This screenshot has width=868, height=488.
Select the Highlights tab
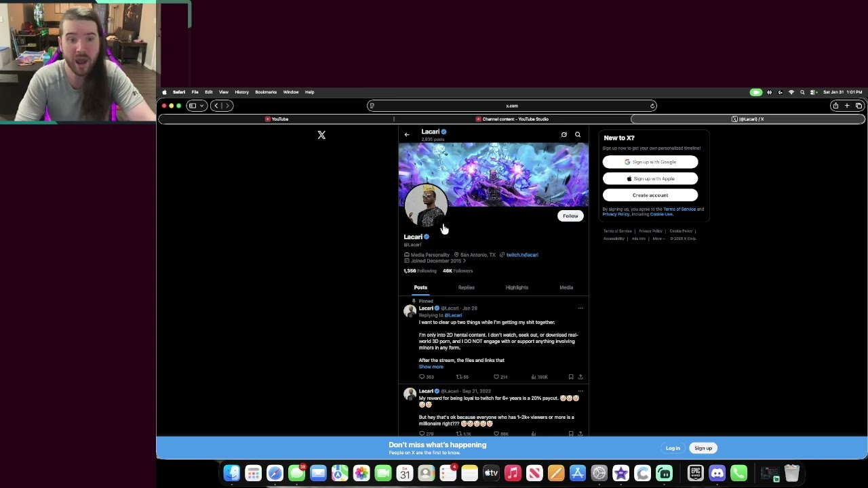click(x=517, y=287)
